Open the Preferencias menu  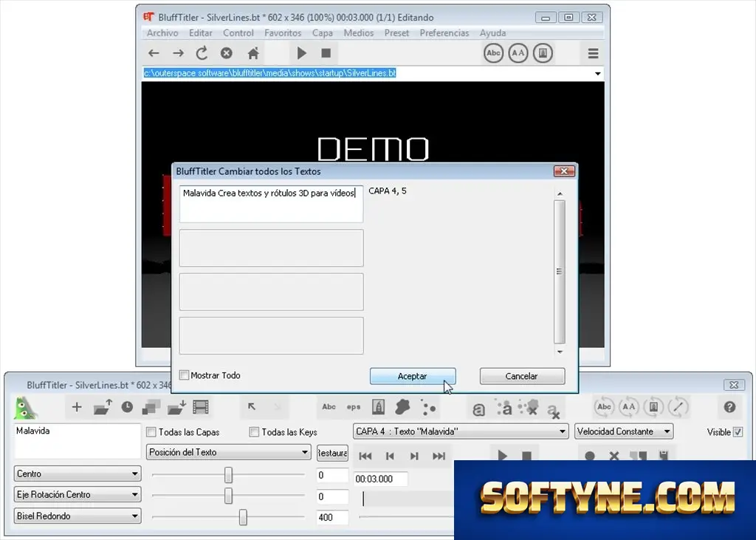pos(444,33)
